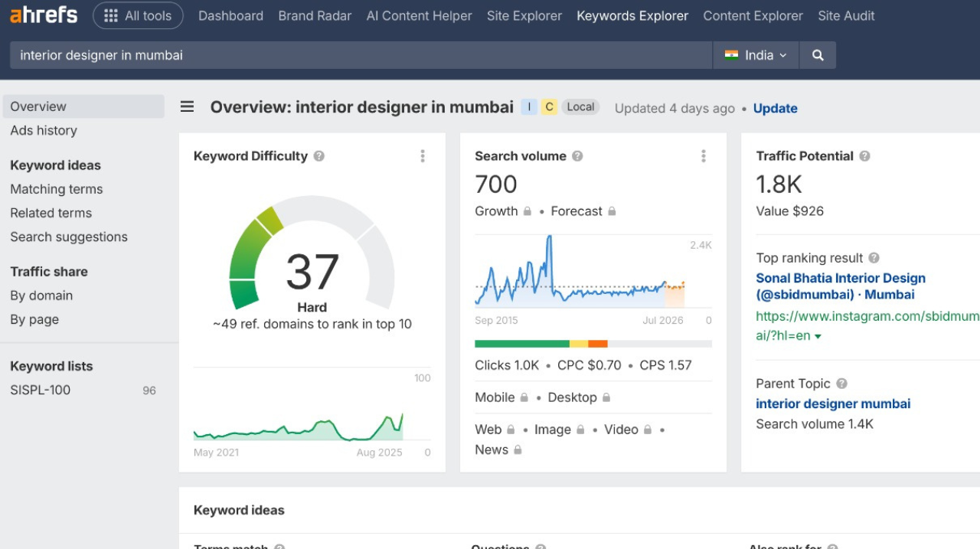Click Keyword Difficulty help question icon
The image size is (980, 549).
point(319,156)
